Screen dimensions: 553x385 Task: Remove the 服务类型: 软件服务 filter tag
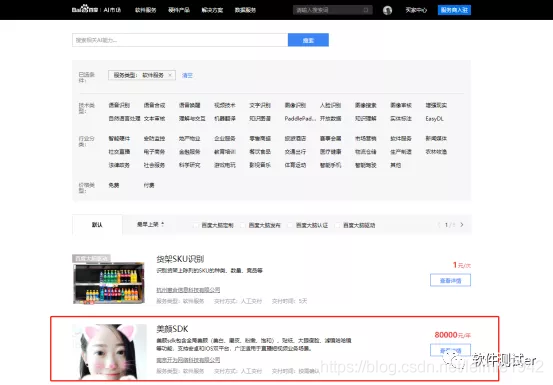pos(170,75)
